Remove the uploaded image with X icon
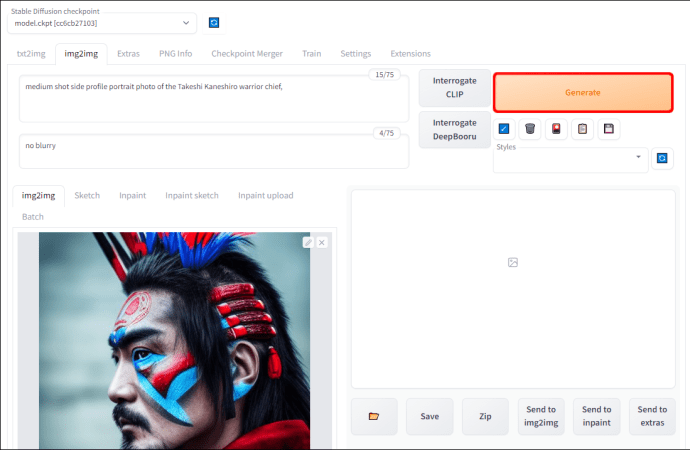The height and width of the screenshot is (450, 690). 322,242
